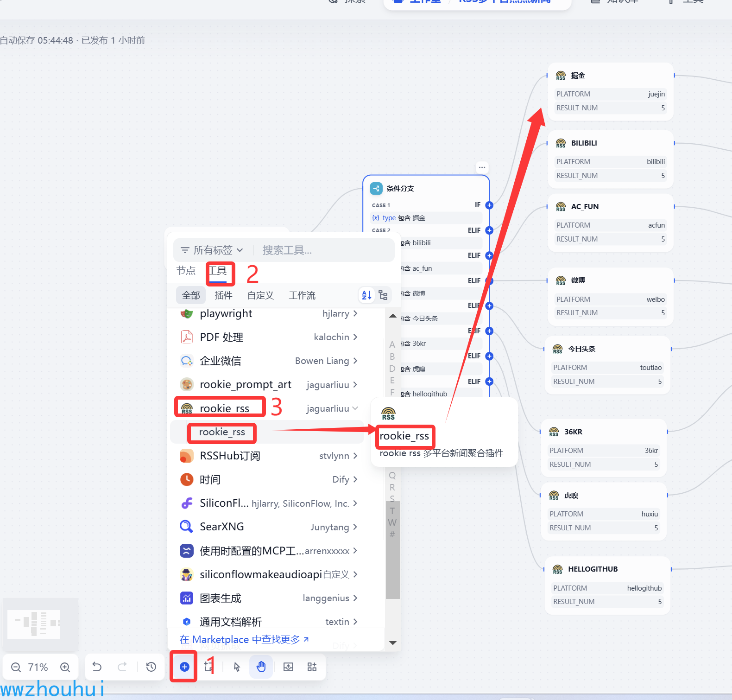Screen dimensions: 732x700
Task: Switch to the 工具 tab
Action: click(218, 271)
